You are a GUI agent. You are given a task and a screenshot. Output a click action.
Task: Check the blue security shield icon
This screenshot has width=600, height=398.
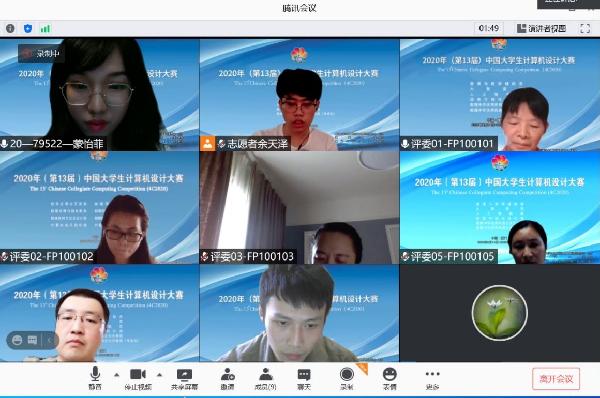pyautogui.click(x=28, y=28)
